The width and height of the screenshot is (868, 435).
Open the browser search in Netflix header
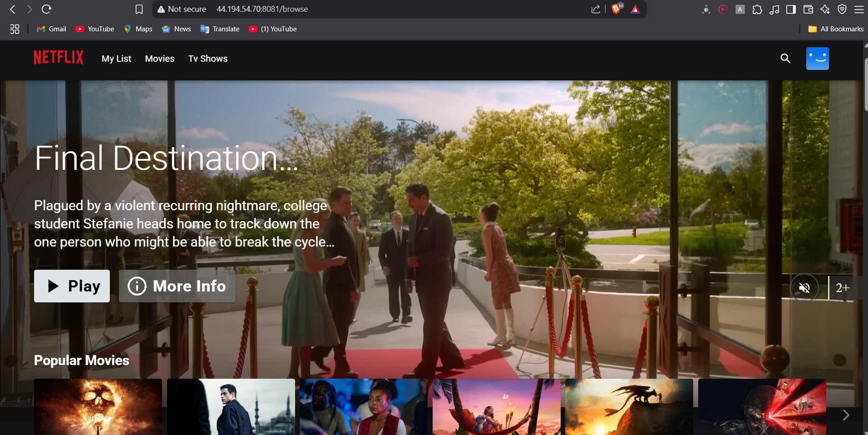click(x=786, y=59)
